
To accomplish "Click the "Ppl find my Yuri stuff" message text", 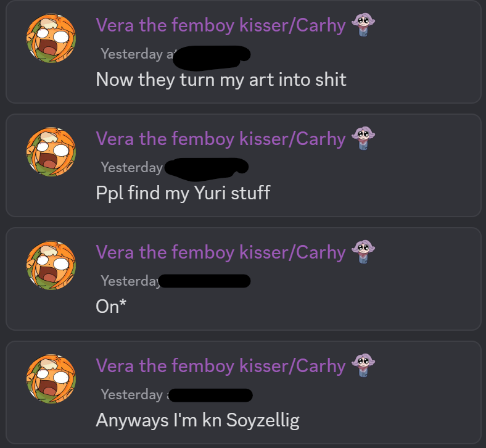I will tap(183, 193).
